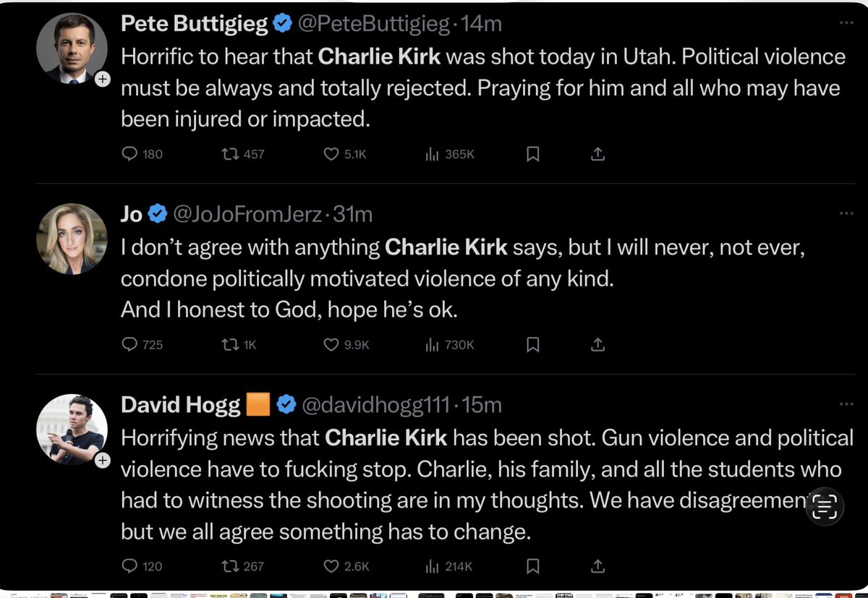The height and width of the screenshot is (598, 868).
Task: Follow David Hogg via avatar plus badge
Action: coord(103,460)
